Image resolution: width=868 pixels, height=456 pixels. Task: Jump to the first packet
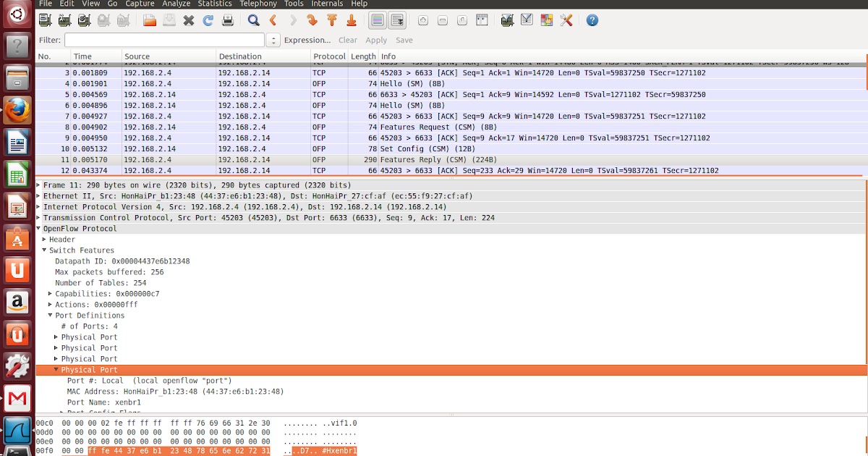pos(332,20)
